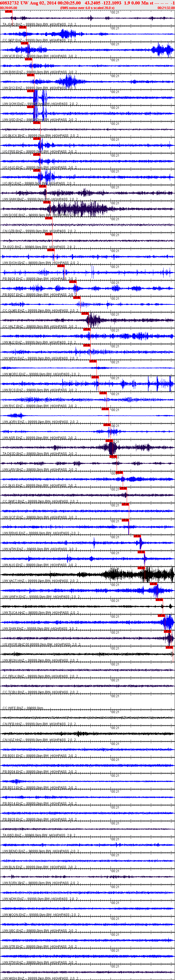This screenshot has width=175, height=980.
Task: Select the UW IRON HHZ station label
Action: tap(41, 660)
